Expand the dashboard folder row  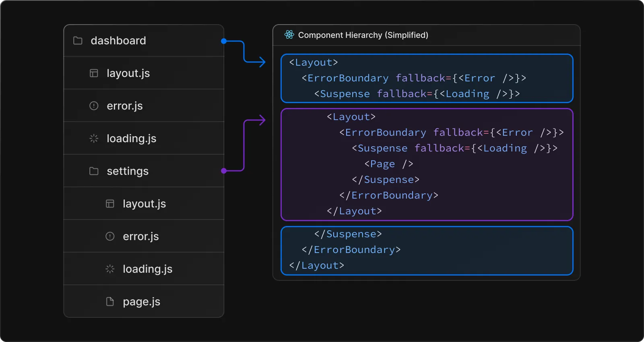(118, 41)
